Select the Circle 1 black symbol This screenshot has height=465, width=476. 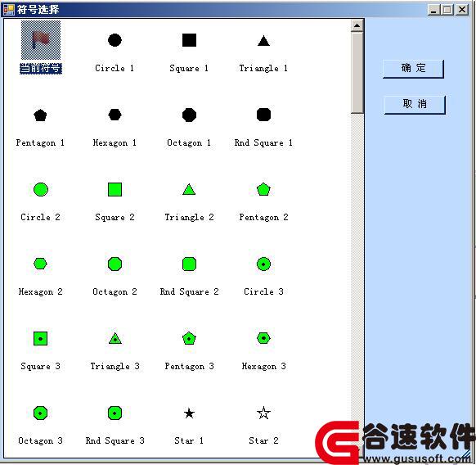click(x=115, y=40)
